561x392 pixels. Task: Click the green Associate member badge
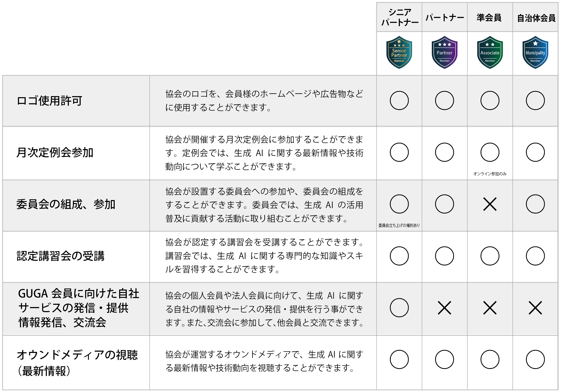(x=490, y=53)
